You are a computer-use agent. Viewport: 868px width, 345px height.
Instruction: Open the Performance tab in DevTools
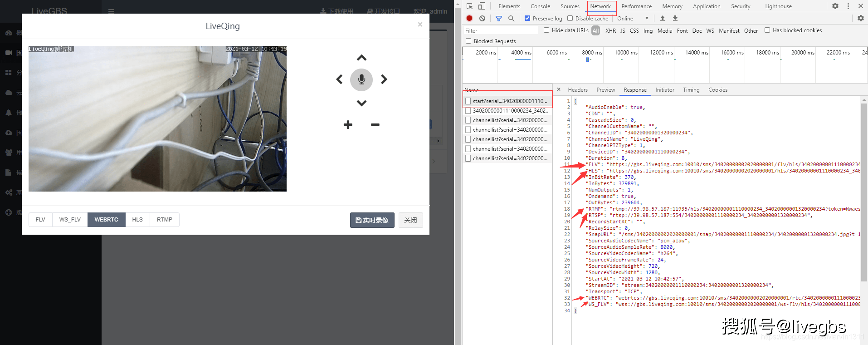(636, 6)
